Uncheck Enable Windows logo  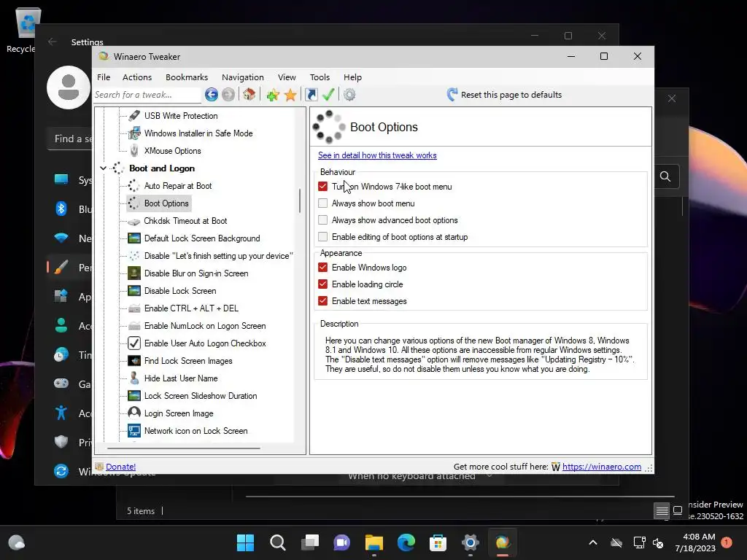point(323,267)
